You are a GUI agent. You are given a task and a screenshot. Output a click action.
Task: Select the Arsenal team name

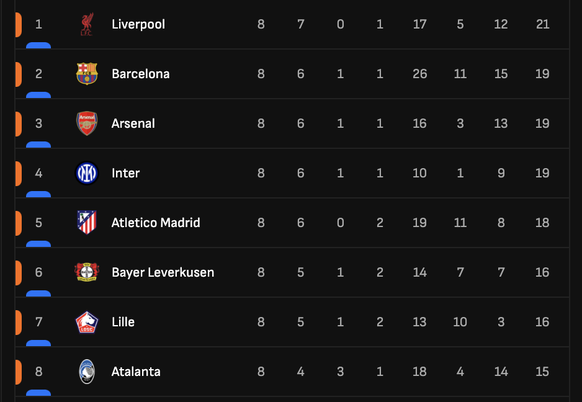pos(133,123)
